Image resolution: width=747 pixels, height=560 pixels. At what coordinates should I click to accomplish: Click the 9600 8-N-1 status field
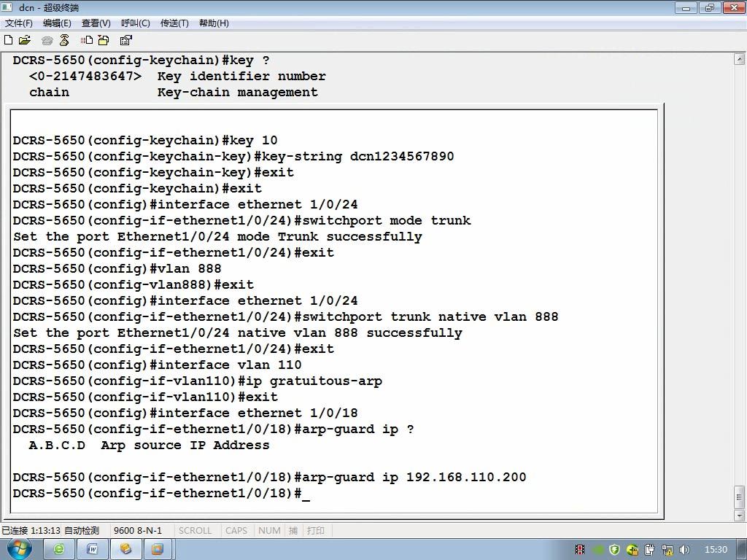(138, 530)
